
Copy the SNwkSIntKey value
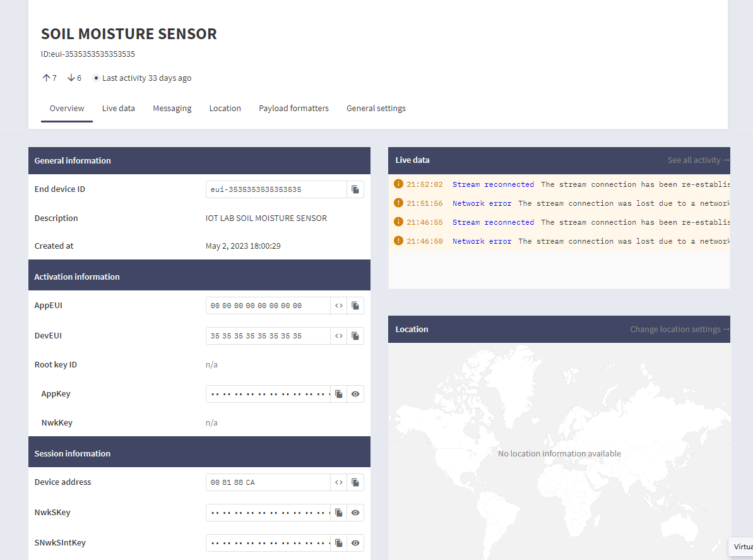[x=338, y=542]
